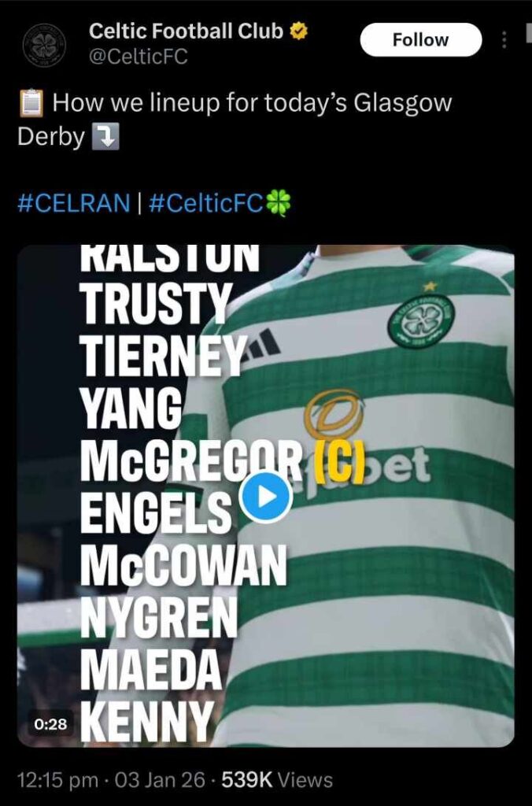Click the tweet text about Glasgow Derby
The height and width of the screenshot is (806, 532).
(235, 120)
